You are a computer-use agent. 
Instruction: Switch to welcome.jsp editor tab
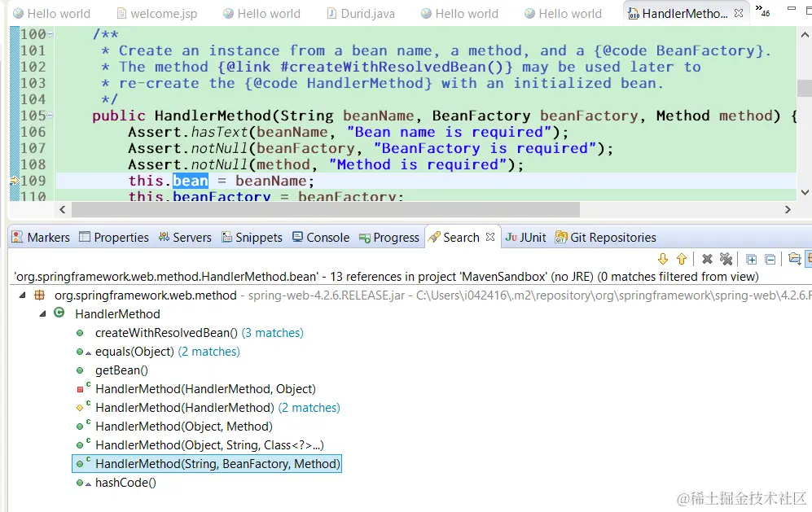(157, 14)
